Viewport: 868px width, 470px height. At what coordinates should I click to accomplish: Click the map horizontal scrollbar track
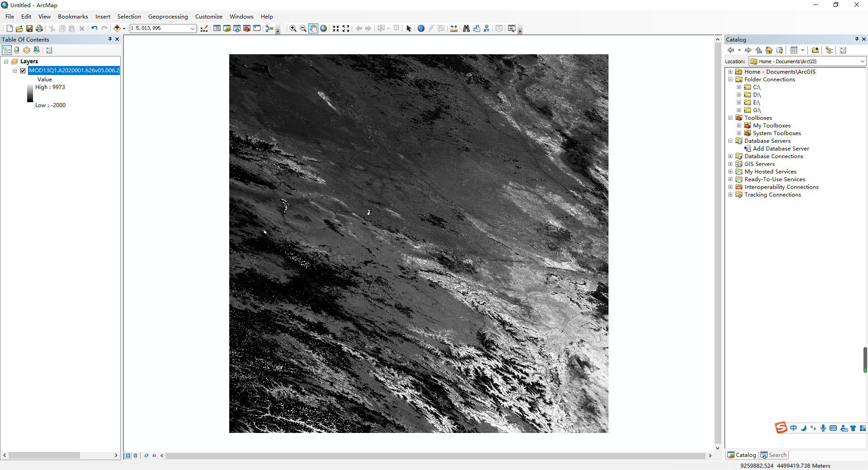[x=435, y=456]
